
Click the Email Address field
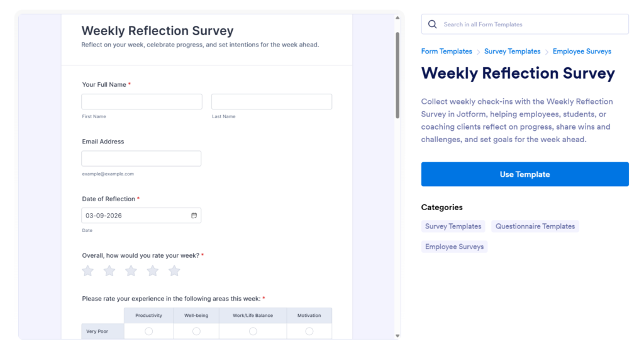tap(142, 158)
